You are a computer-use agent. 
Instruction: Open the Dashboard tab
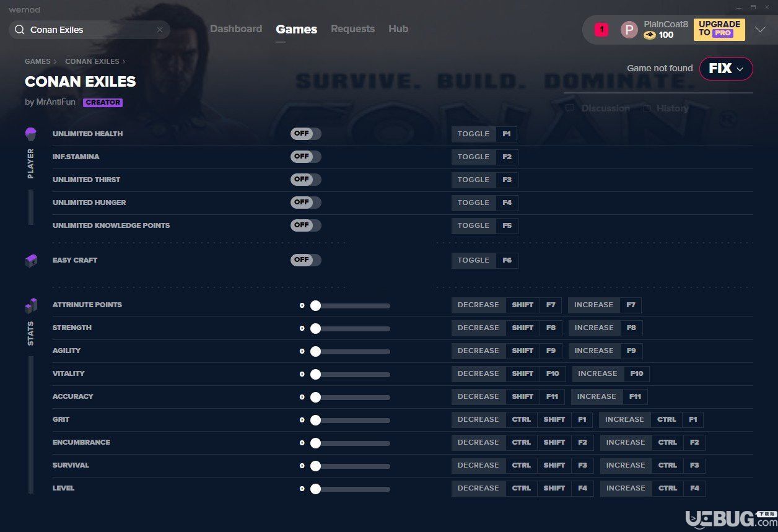point(236,29)
